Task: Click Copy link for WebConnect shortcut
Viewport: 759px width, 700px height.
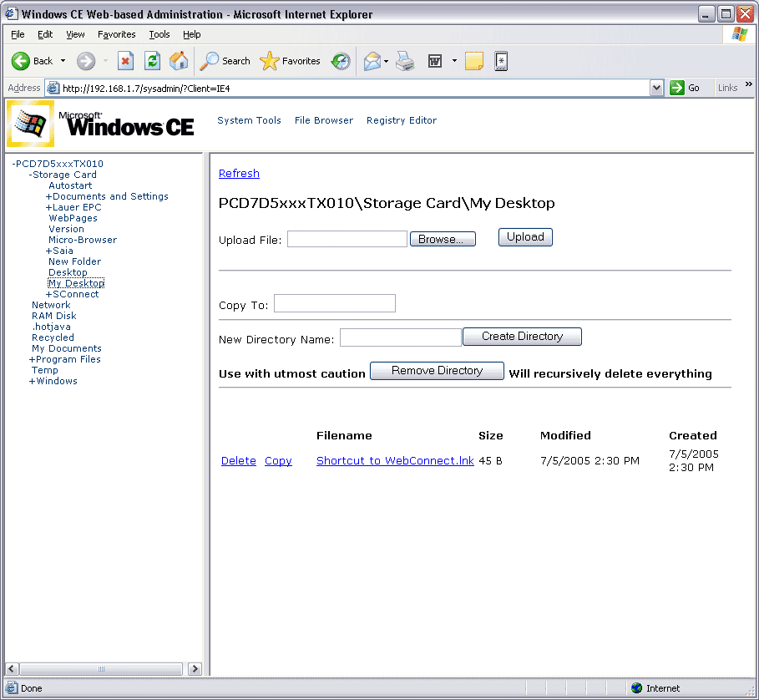Action: coord(278,461)
